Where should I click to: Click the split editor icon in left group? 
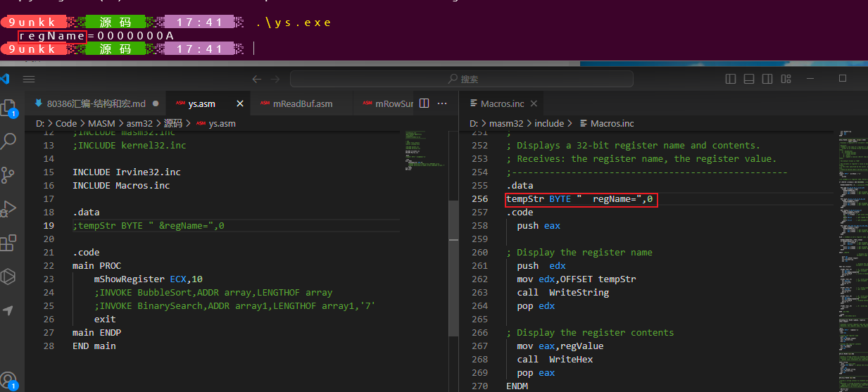click(x=424, y=103)
